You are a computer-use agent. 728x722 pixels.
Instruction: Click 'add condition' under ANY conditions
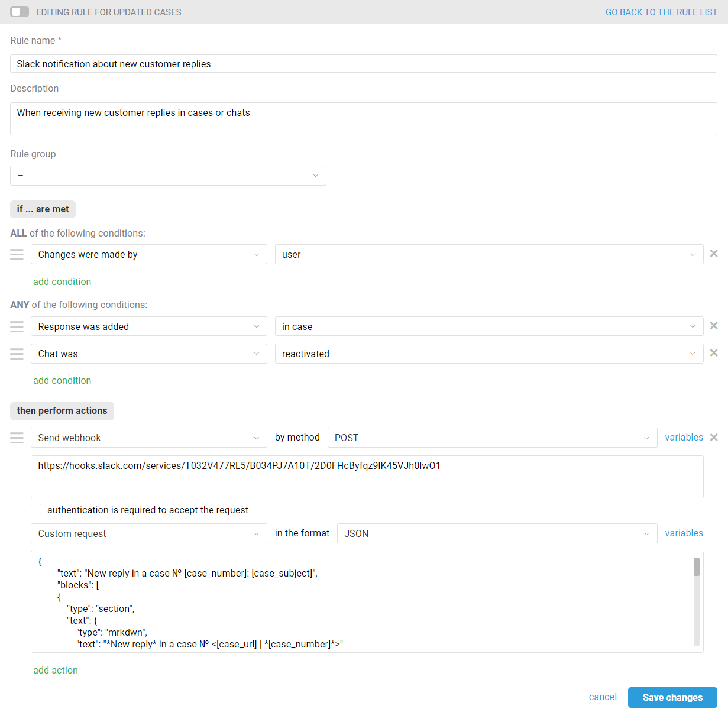pos(62,380)
